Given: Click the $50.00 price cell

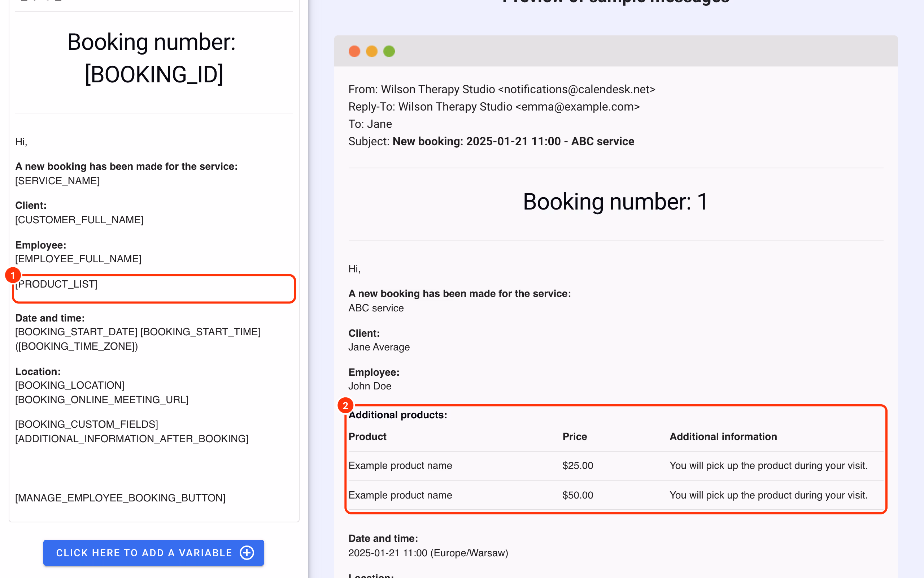Looking at the screenshot, I should coord(578,495).
